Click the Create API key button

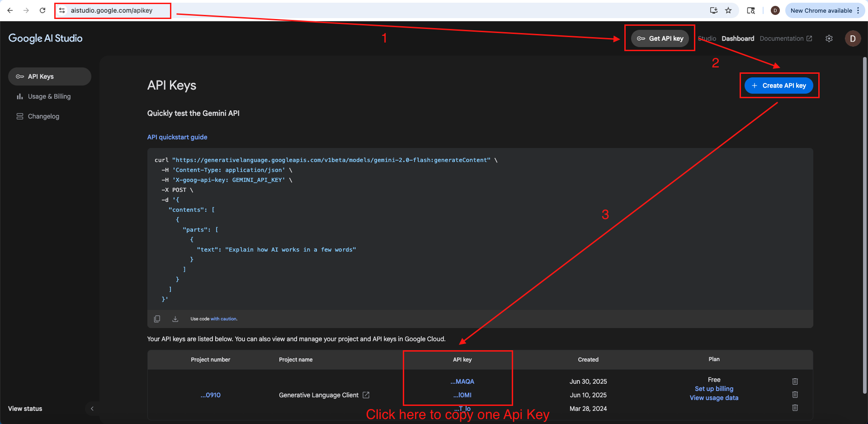[778, 86]
